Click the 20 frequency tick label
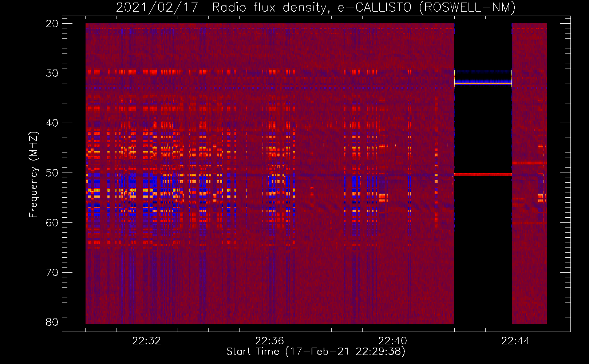The width and height of the screenshot is (589, 364). point(52,24)
